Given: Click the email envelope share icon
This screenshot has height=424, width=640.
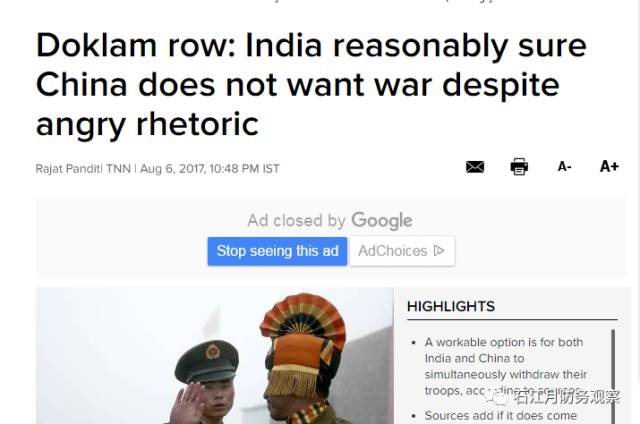Looking at the screenshot, I should 475,167.
